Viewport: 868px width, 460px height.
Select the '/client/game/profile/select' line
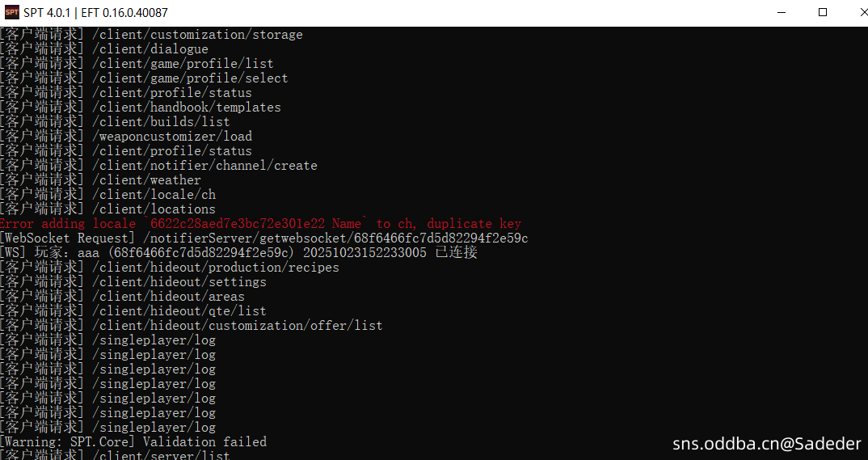(x=190, y=78)
